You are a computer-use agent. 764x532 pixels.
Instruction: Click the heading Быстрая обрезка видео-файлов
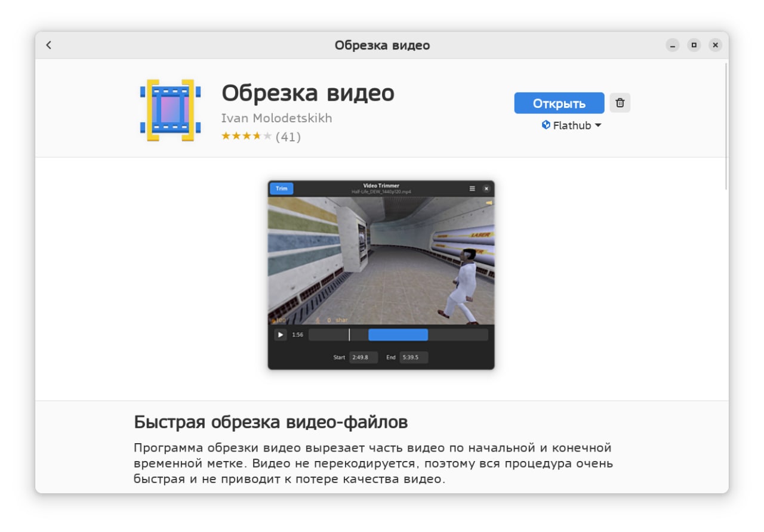(271, 422)
